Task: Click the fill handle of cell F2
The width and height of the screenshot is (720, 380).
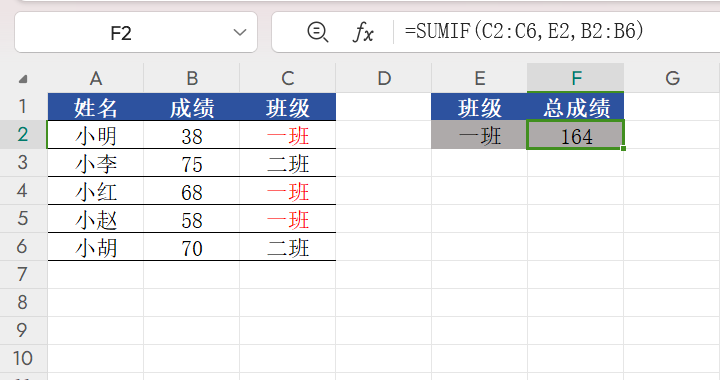Action: 623,148
